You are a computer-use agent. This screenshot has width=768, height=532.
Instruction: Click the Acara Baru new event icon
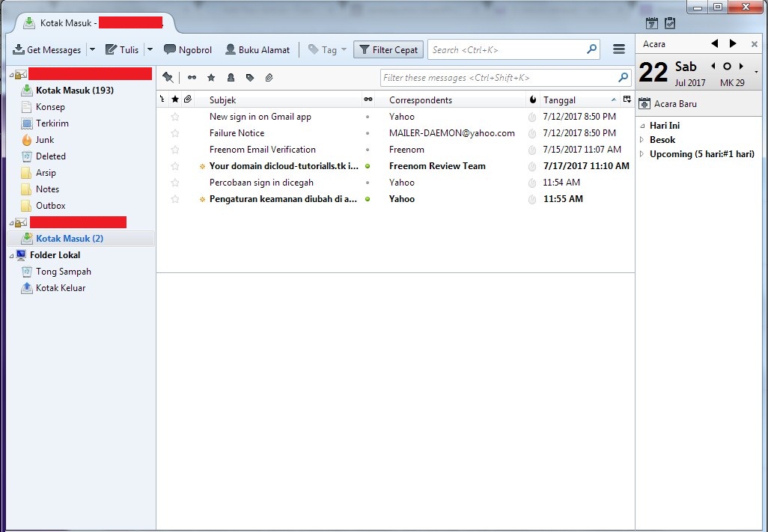[x=644, y=104]
